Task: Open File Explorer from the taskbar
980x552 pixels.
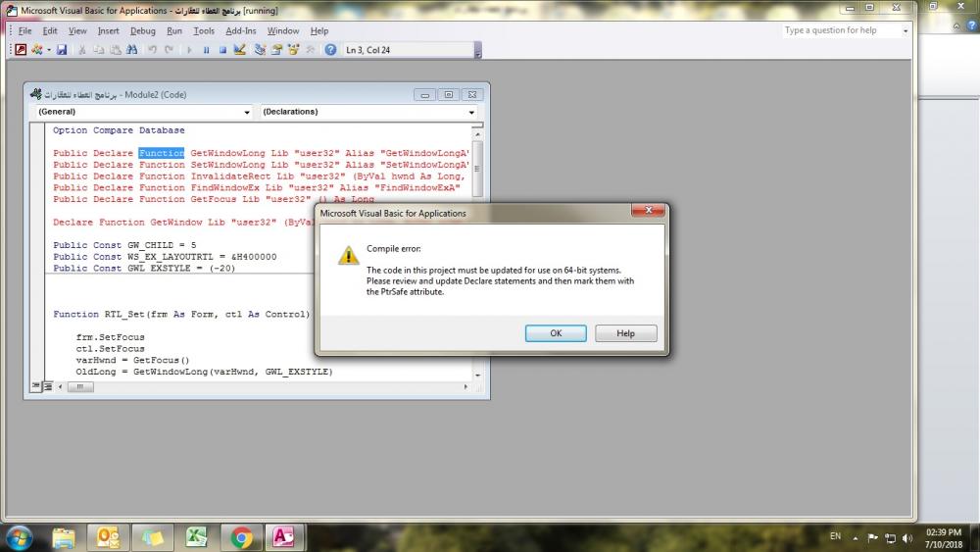Action: tap(63, 537)
